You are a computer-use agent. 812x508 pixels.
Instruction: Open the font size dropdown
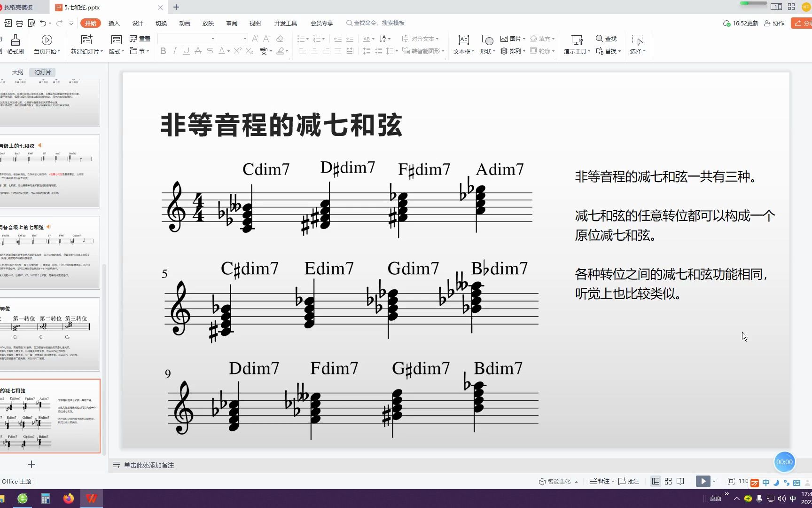[245, 39]
